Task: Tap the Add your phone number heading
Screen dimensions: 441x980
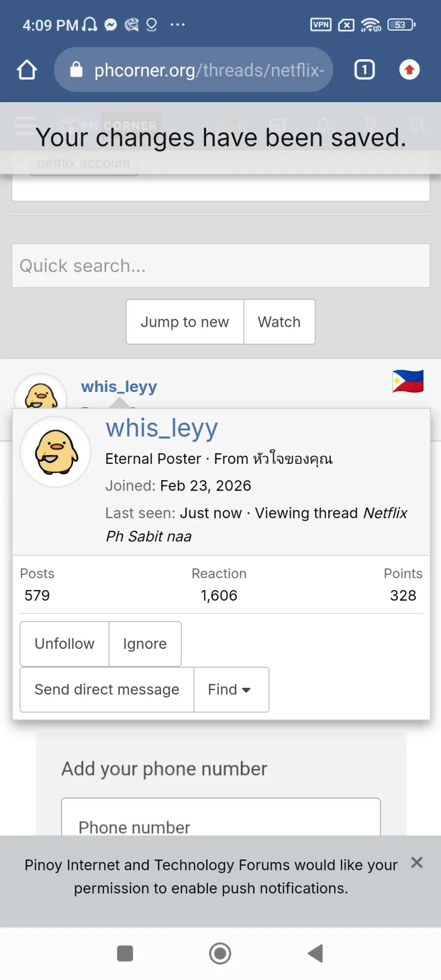Action: point(164,769)
